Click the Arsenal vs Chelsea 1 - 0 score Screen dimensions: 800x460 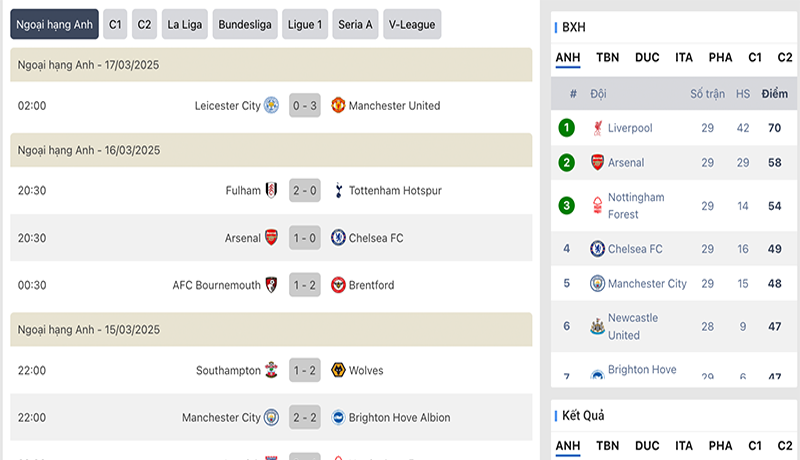305,238
